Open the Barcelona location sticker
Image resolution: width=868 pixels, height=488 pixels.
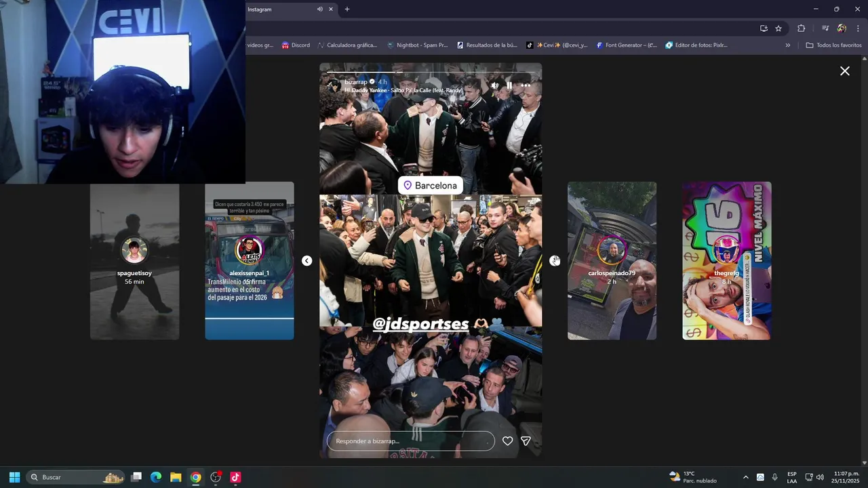coord(431,185)
